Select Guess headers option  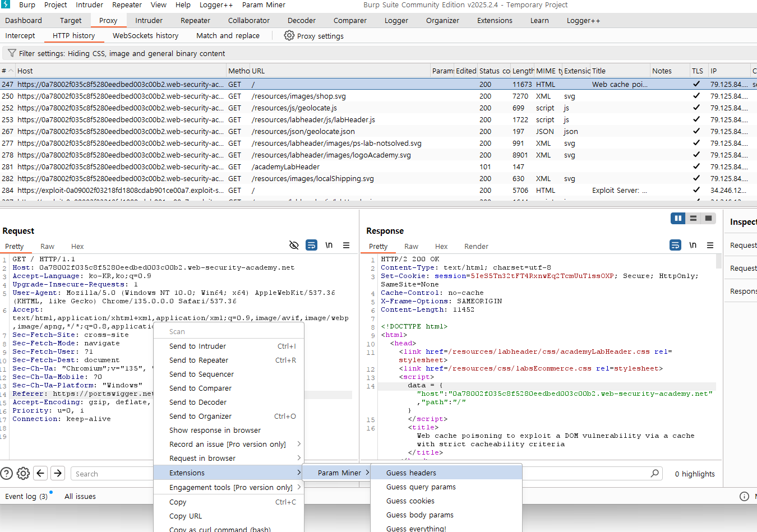point(446,473)
